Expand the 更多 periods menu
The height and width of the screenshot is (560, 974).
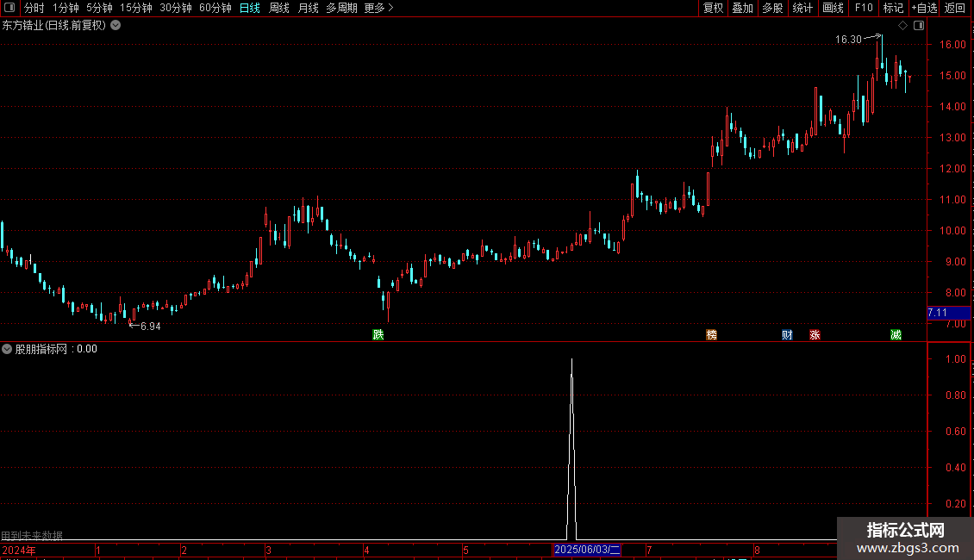click(379, 8)
